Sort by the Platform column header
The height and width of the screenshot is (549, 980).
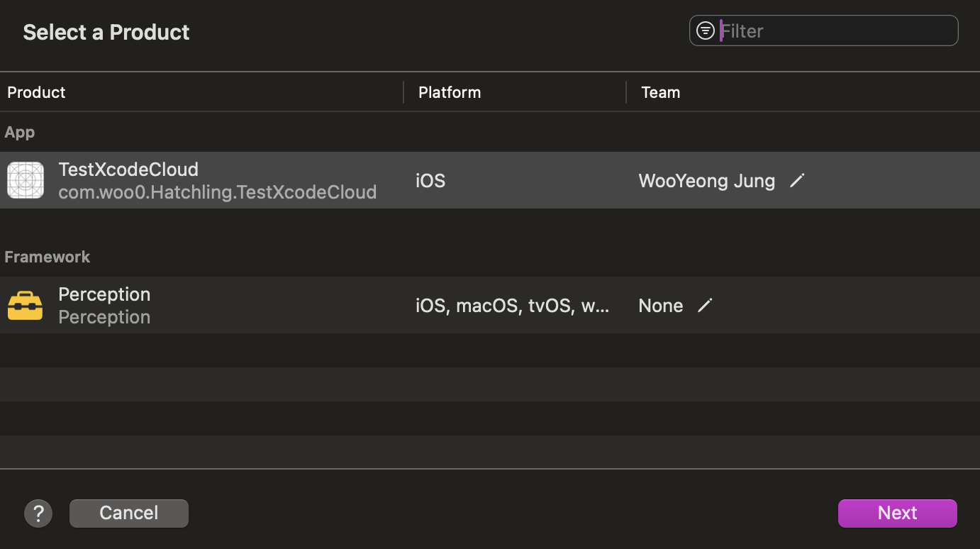pos(450,92)
